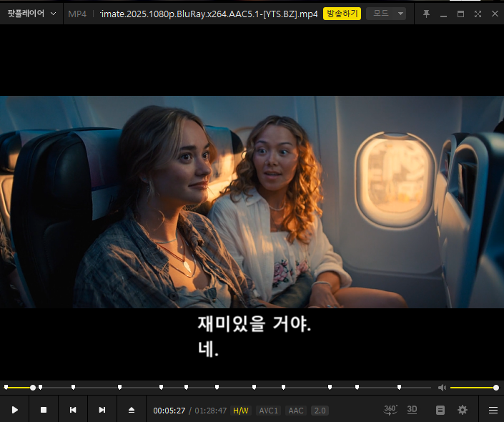Open the hamburger menu at bottom right

[493, 410]
